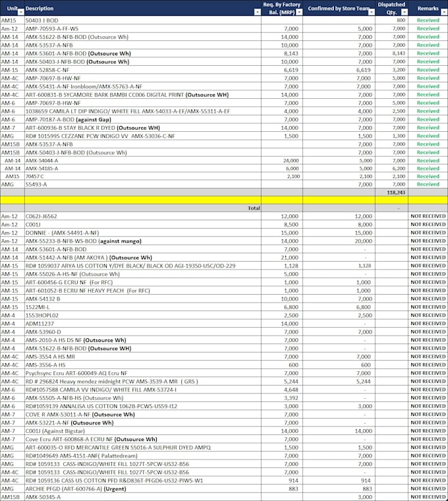Select cell 'AMX-54044-A'
The height and width of the screenshot is (501, 448).
point(143,160)
